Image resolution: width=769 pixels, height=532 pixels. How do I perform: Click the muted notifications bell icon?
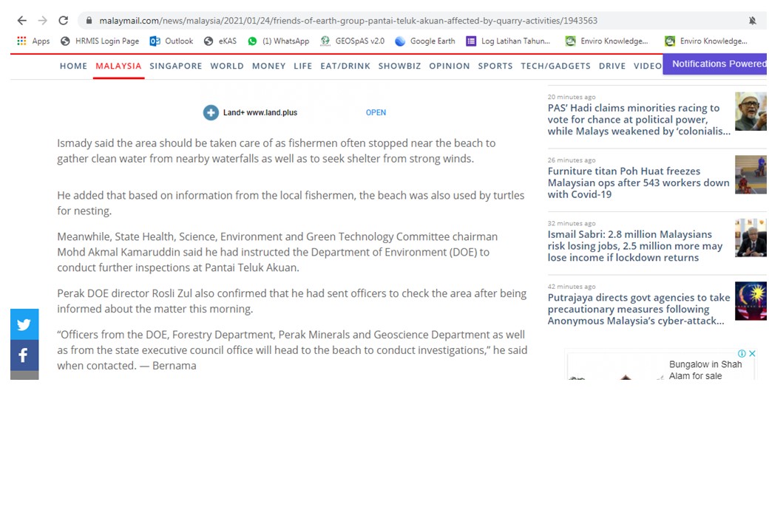(x=752, y=21)
